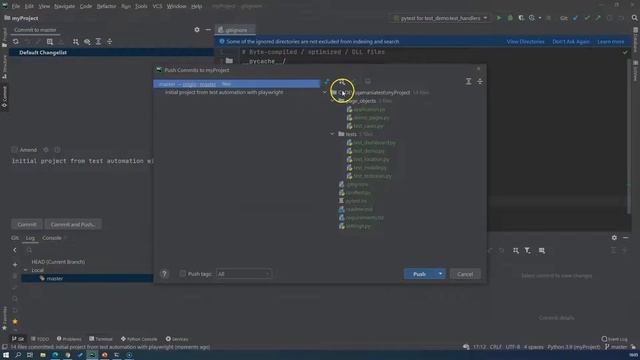The height and width of the screenshot is (360, 640).
Task: Click the commit message text field
Action: pos(82,186)
